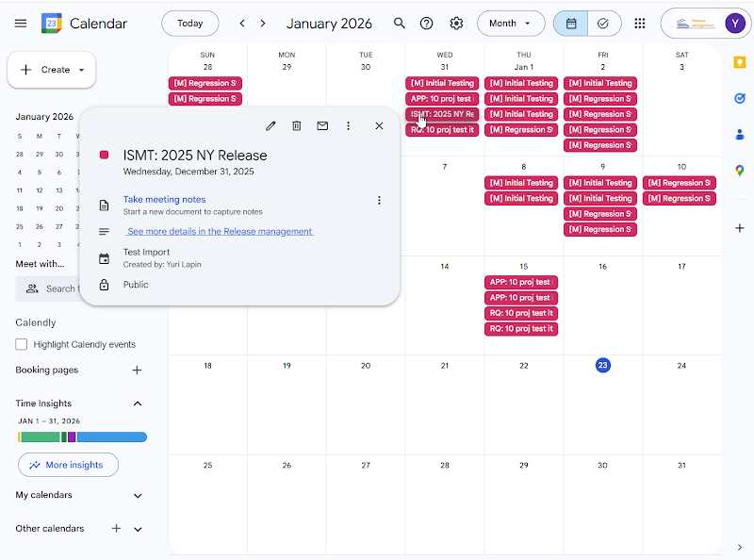Enable Highlight Calendly events checkbox
Viewport: 754px width, 560px height.
coord(22,345)
